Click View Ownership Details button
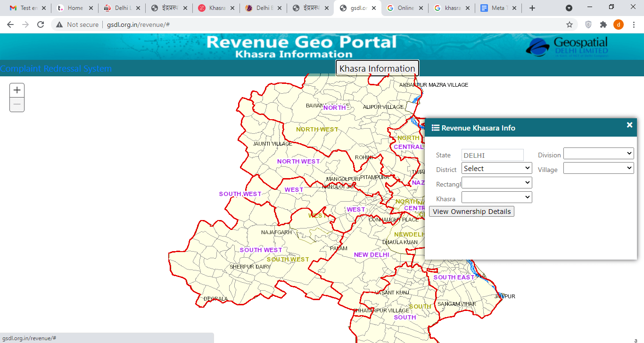The height and width of the screenshot is (343, 644). pos(471,212)
